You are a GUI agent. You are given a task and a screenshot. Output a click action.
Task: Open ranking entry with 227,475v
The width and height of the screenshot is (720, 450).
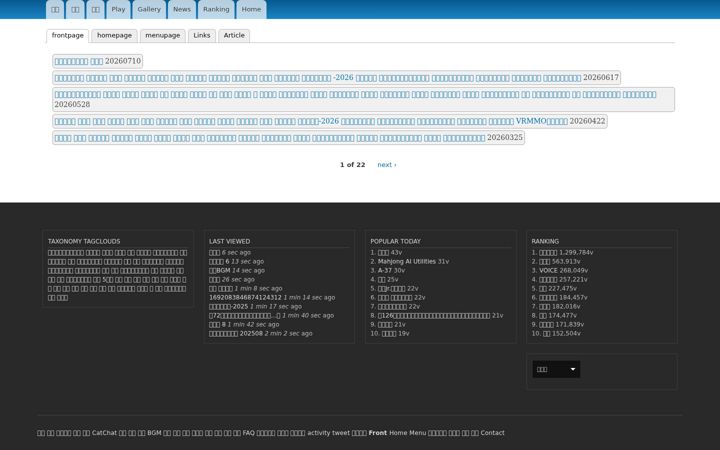(543, 288)
